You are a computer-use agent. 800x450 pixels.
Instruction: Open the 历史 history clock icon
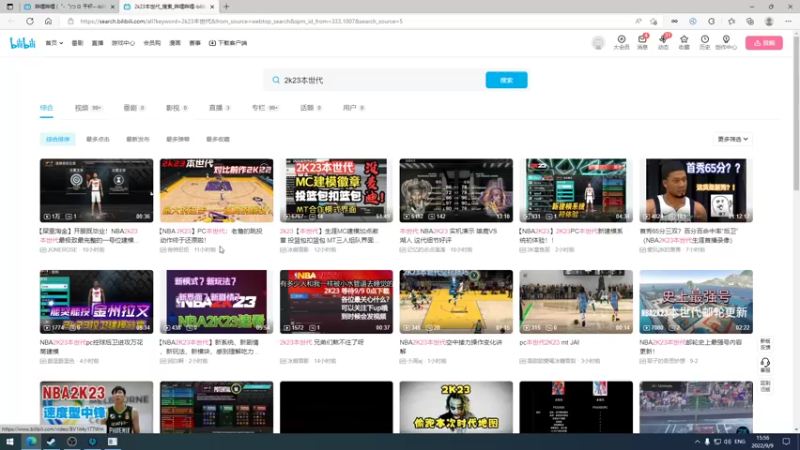point(705,42)
